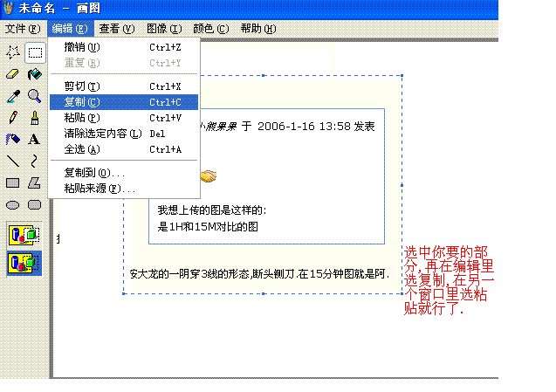The width and height of the screenshot is (556, 392).
Task: Open the 颜色(C) menu
Action: click(211, 29)
